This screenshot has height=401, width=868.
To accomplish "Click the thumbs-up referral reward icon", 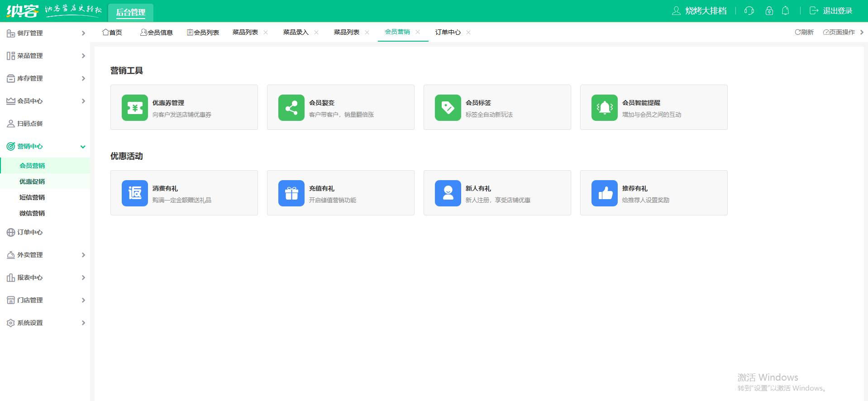I will pos(605,193).
